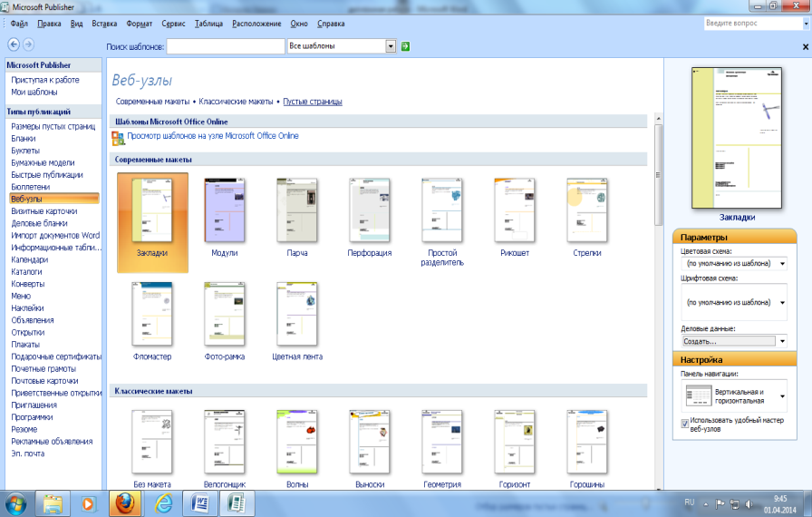
Task: Select the Стрелки template thumbnail
Action: pyautogui.click(x=587, y=210)
